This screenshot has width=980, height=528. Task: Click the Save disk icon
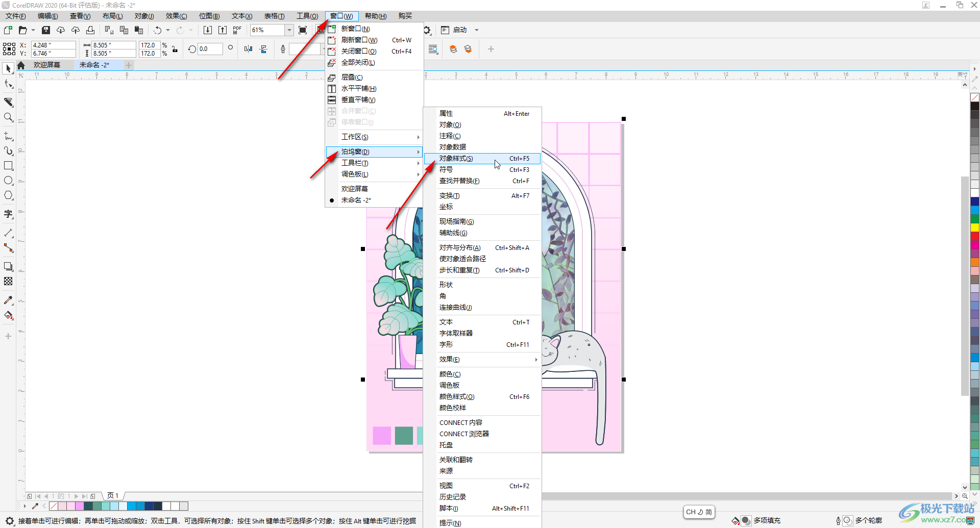click(46, 30)
